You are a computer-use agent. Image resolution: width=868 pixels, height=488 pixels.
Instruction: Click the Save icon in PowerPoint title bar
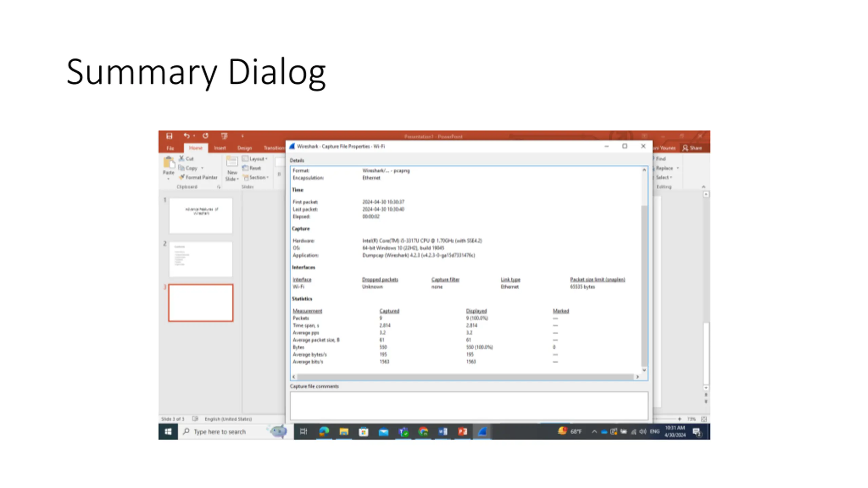coord(169,136)
